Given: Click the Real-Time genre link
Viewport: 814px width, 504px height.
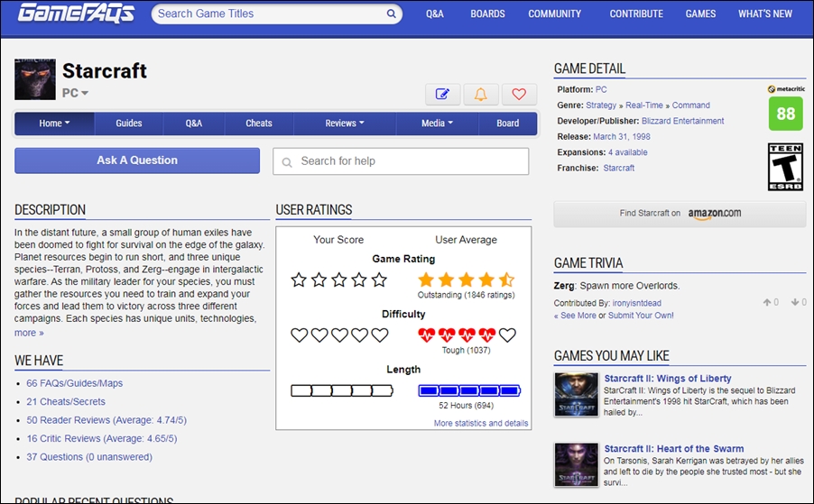Looking at the screenshot, I should pyautogui.click(x=643, y=105).
